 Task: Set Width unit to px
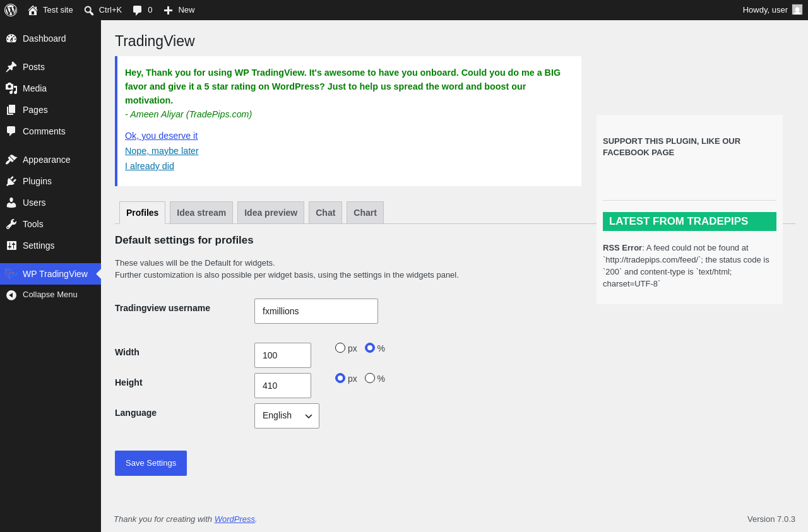(x=340, y=348)
